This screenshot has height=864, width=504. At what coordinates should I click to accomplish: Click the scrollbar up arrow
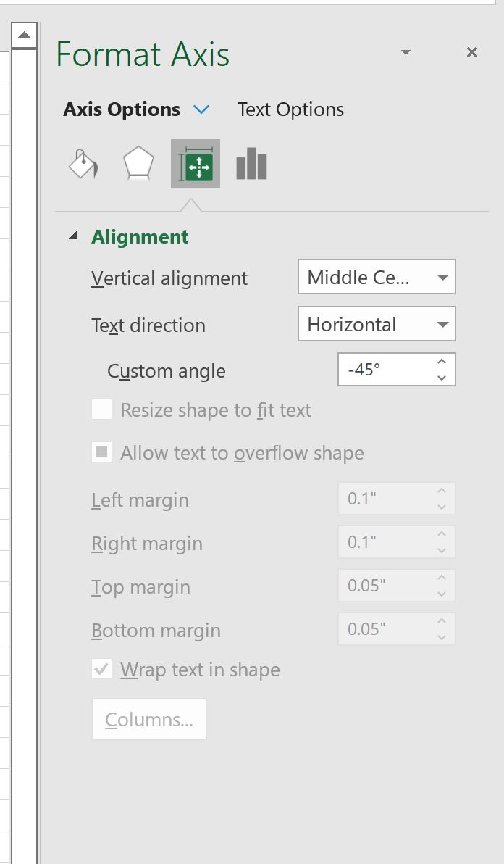click(x=25, y=33)
